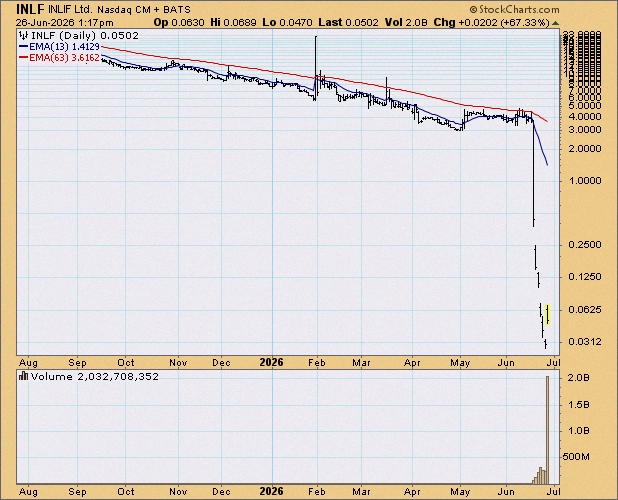Click the blue EMA(13) legend line swatch
This screenshot has height=500, width=618.
click(x=24, y=46)
